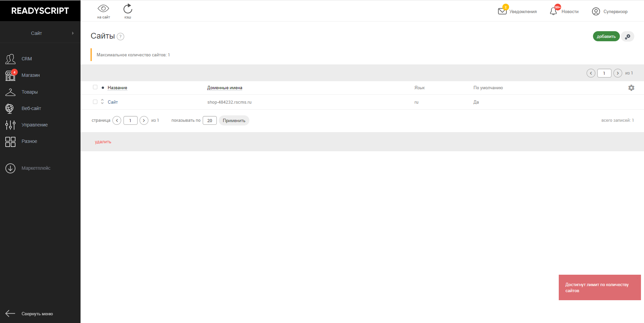Open Уведомления envelope notifications
Screen dimensions: 644x323
pos(502,11)
